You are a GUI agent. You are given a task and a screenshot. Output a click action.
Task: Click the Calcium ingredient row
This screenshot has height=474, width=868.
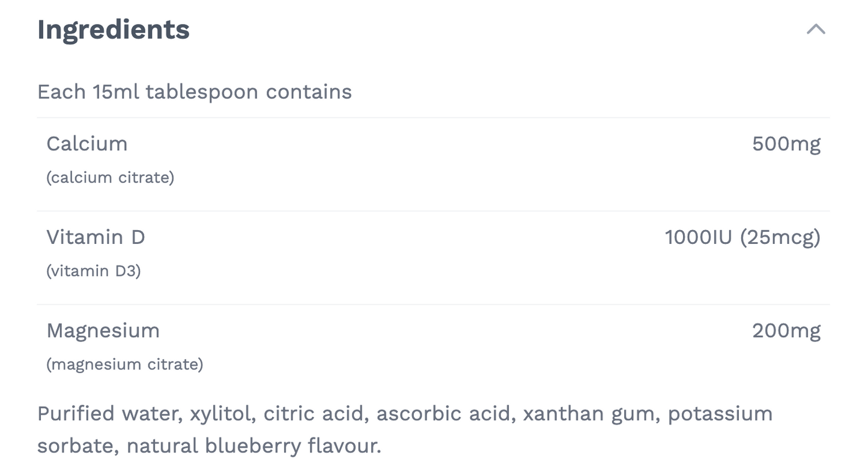[x=87, y=144]
